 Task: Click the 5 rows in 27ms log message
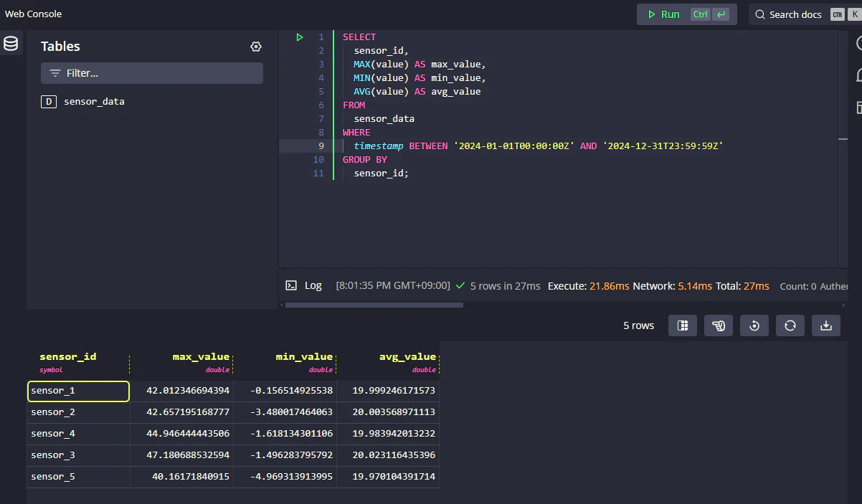tap(506, 285)
